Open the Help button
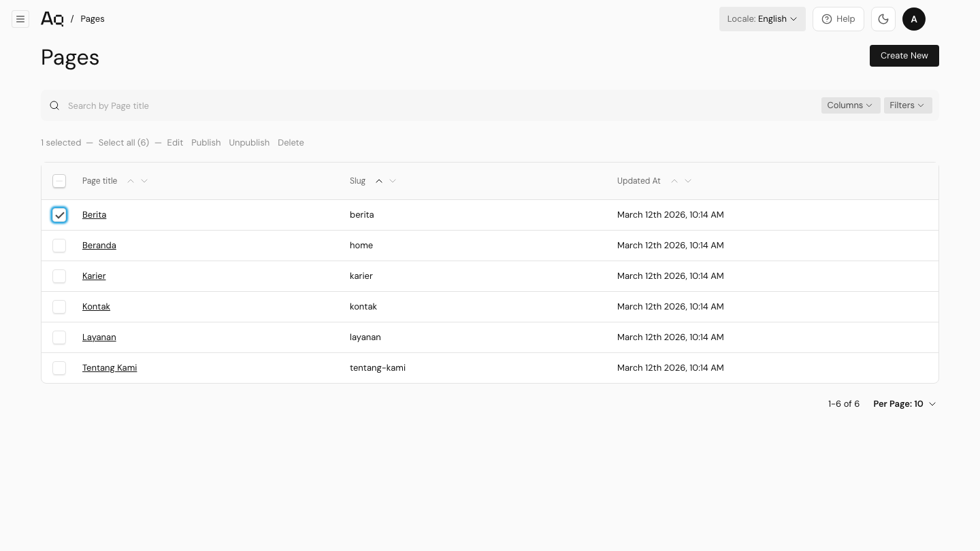 (x=838, y=19)
